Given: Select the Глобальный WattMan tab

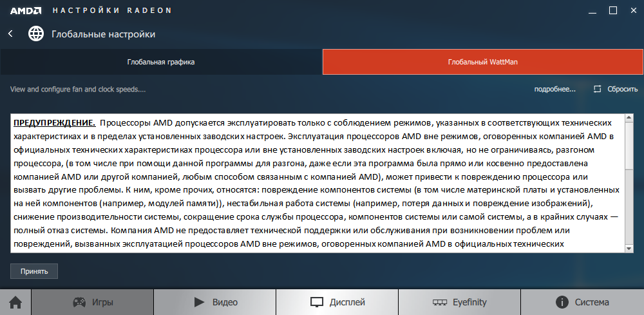Looking at the screenshot, I should click(483, 62).
